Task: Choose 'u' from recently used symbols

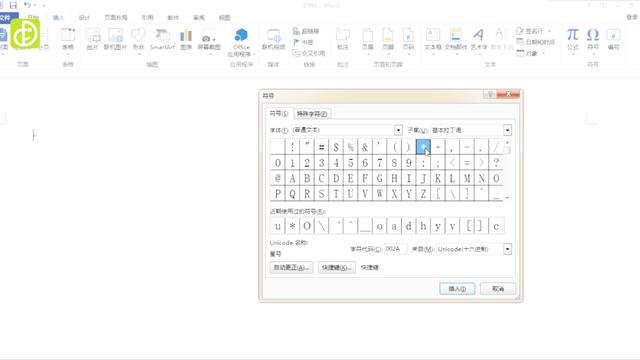Action: pyautogui.click(x=278, y=226)
